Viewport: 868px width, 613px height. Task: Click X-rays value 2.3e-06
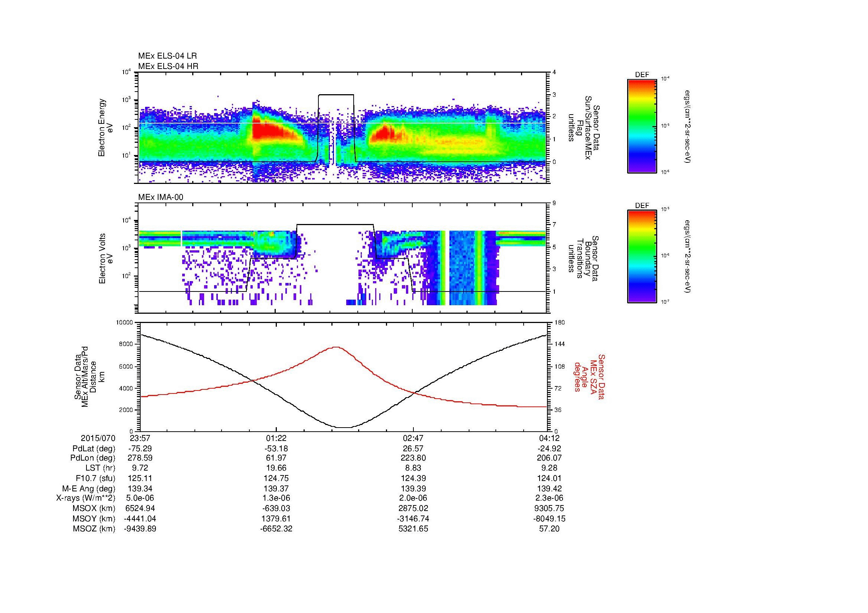coord(550,498)
